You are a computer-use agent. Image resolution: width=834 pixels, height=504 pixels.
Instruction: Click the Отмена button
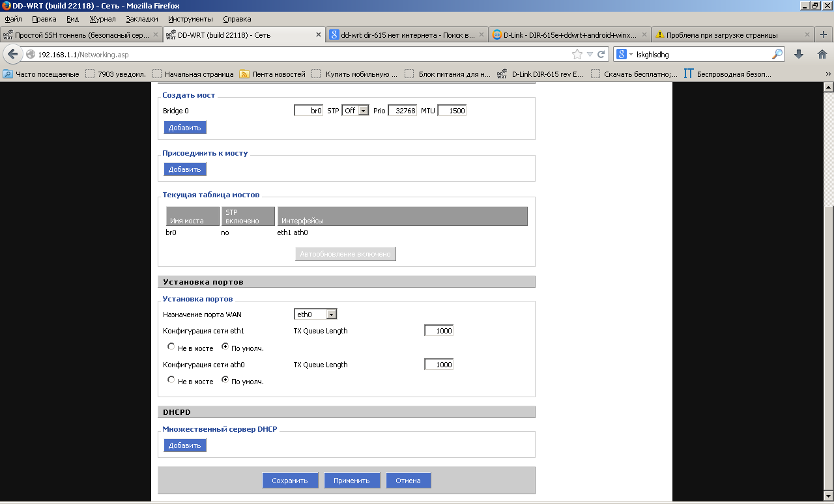click(x=409, y=481)
